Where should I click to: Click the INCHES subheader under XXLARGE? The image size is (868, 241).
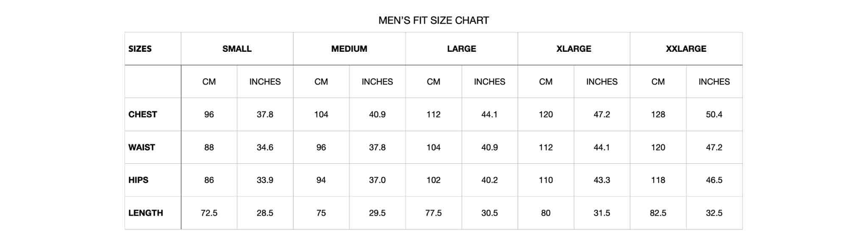pyautogui.click(x=714, y=82)
